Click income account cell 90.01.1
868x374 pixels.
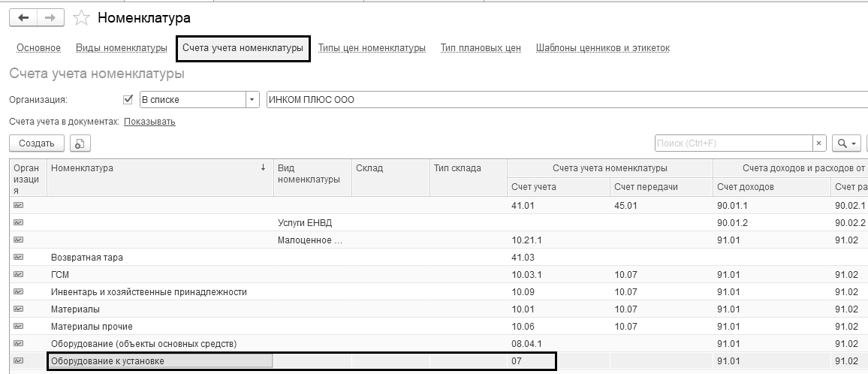point(772,206)
